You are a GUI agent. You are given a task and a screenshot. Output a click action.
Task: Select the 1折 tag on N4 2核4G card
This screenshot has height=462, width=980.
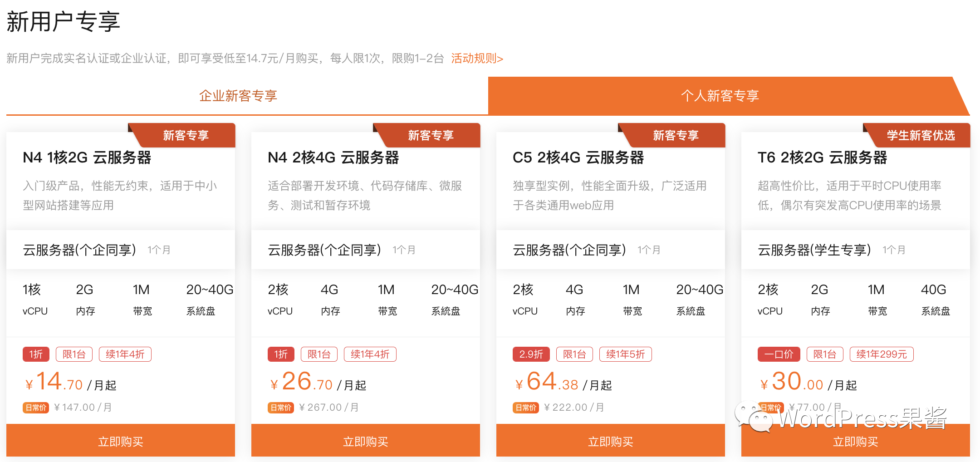click(x=281, y=354)
